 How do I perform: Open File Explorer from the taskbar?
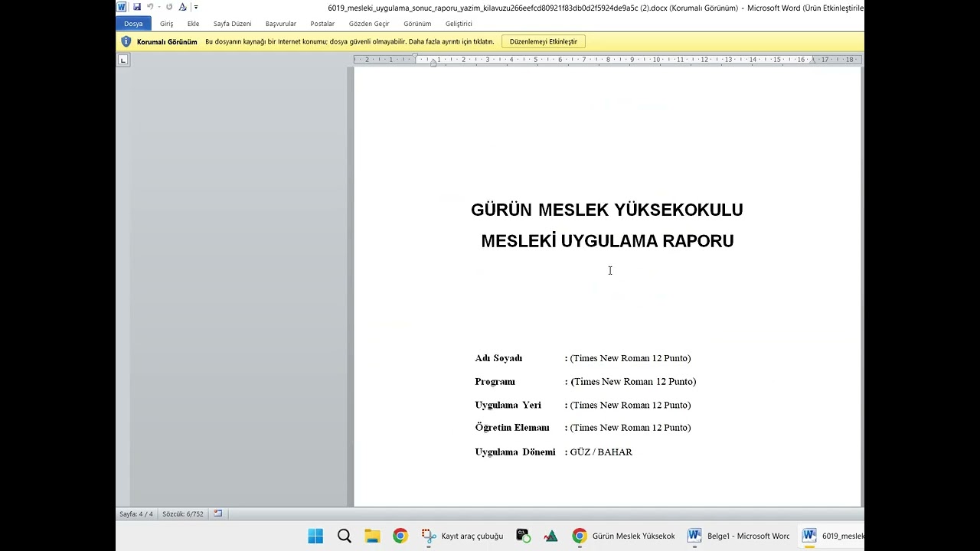(x=372, y=536)
